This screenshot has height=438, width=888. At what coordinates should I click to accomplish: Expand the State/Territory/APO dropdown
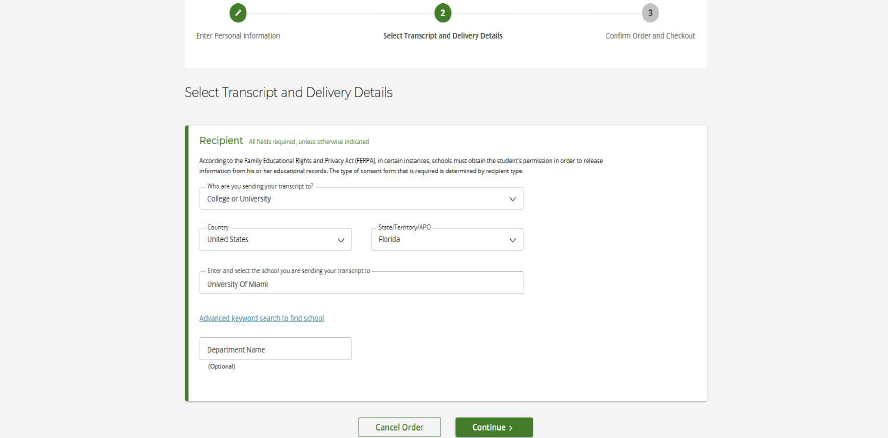click(x=447, y=240)
